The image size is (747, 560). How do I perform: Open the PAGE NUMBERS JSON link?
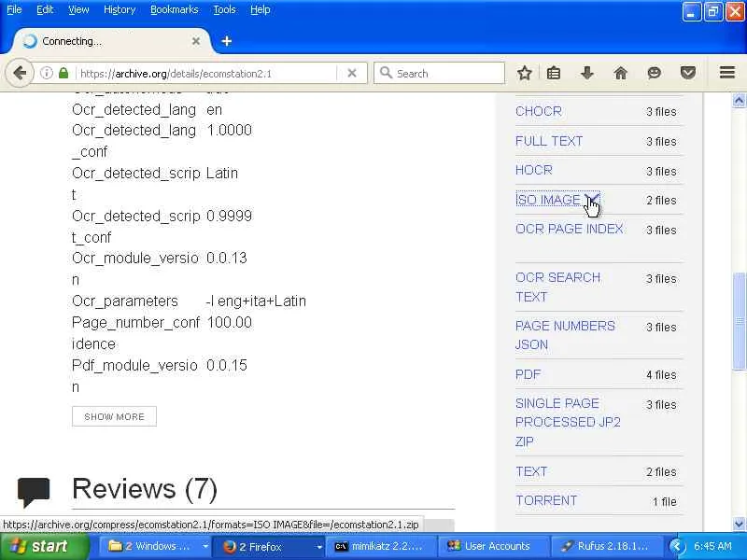tap(565, 335)
